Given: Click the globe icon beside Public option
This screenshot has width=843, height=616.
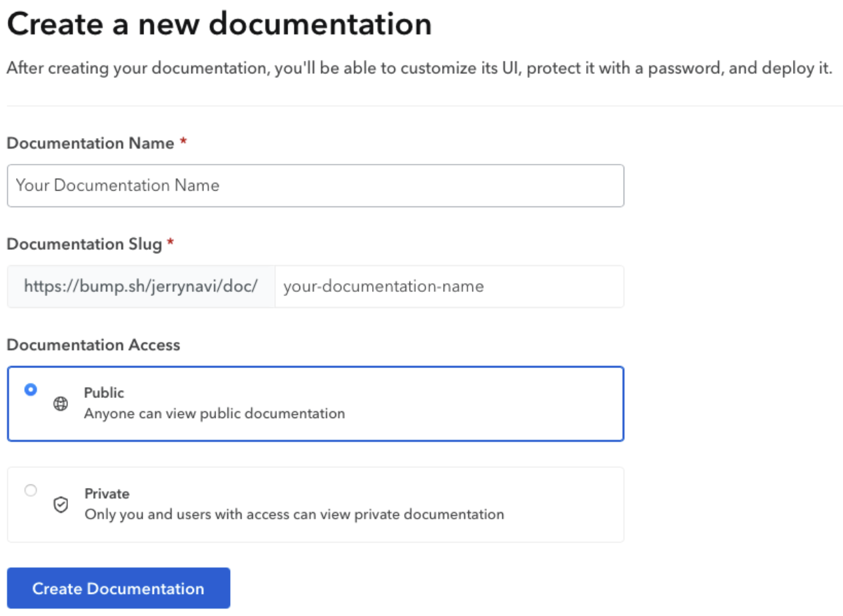Looking at the screenshot, I should coord(61,404).
